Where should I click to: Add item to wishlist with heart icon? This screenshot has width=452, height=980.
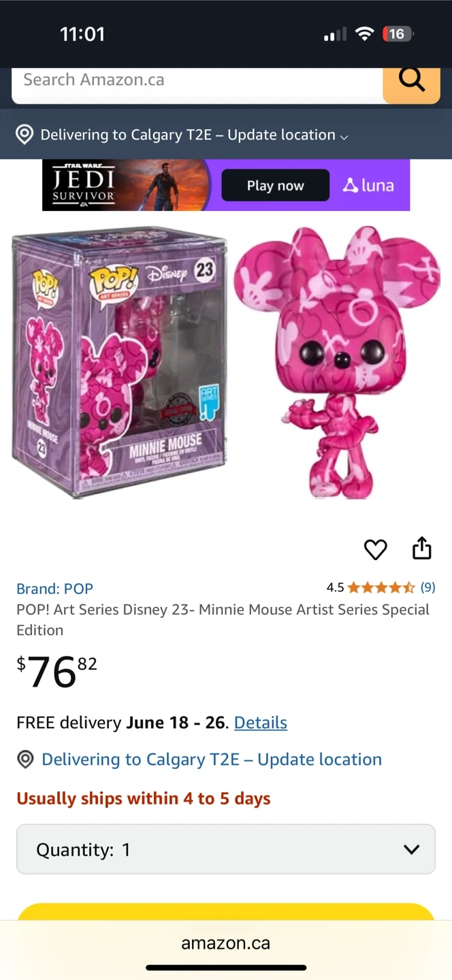click(x=376, y=549)
